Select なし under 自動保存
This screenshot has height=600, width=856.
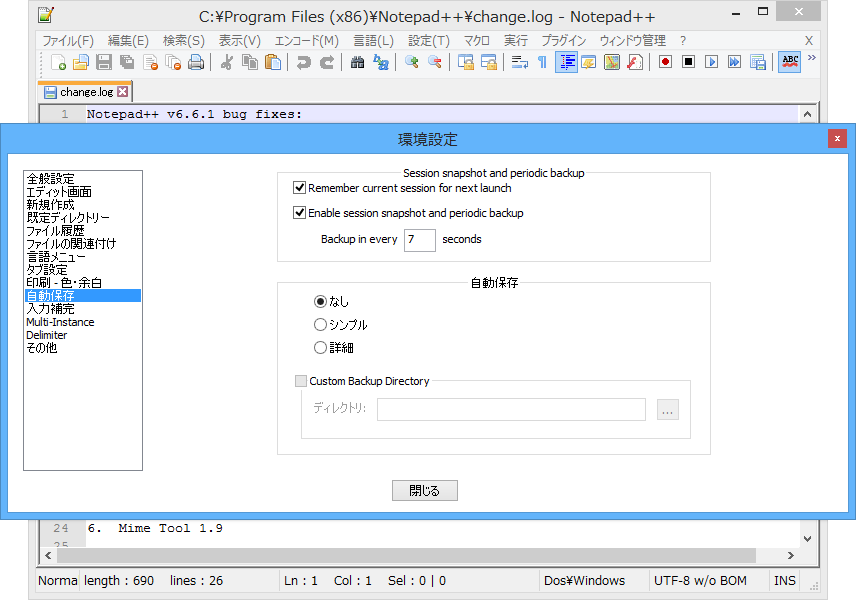pyautogui.click(x=321, y=301)
